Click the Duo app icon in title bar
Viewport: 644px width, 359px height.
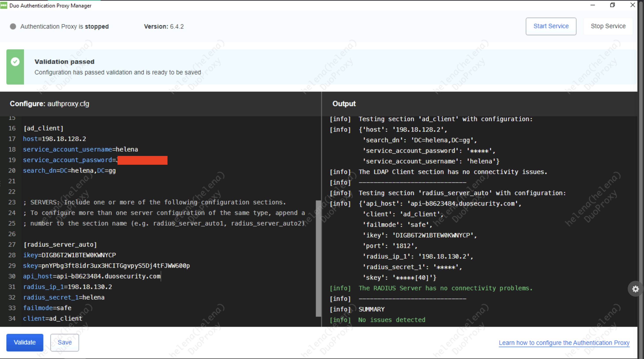click(4, 5)
